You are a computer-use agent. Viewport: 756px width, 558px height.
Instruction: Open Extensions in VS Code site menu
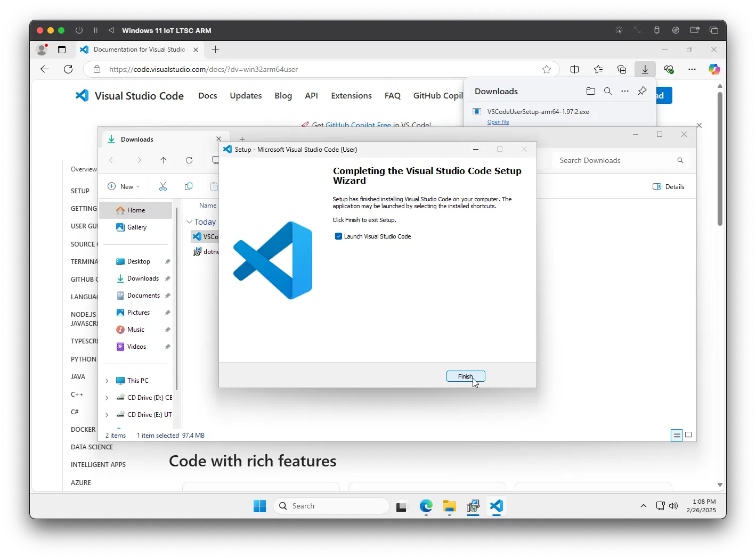pyautogui.click(x=351, y=96)
